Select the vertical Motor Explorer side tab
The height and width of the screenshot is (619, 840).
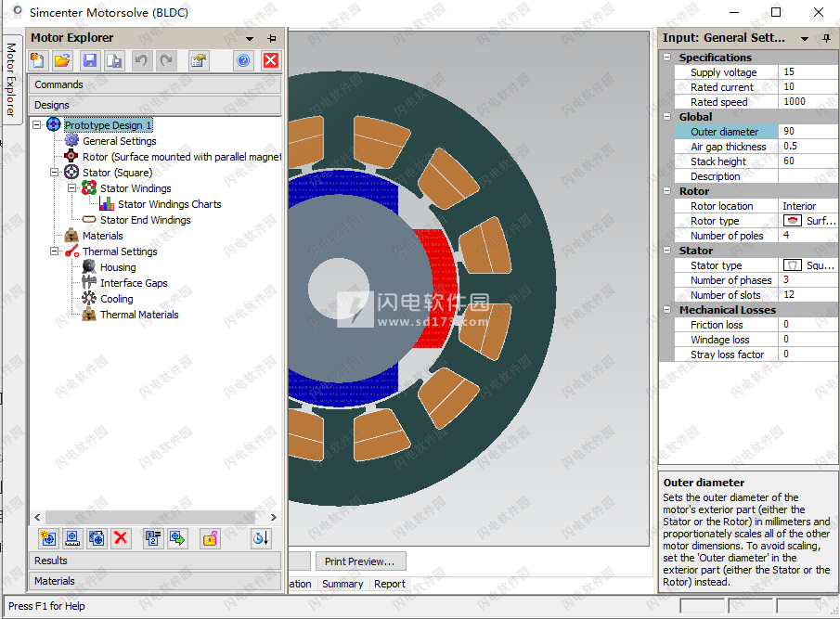pyautogui.click(x=10, y=80)
